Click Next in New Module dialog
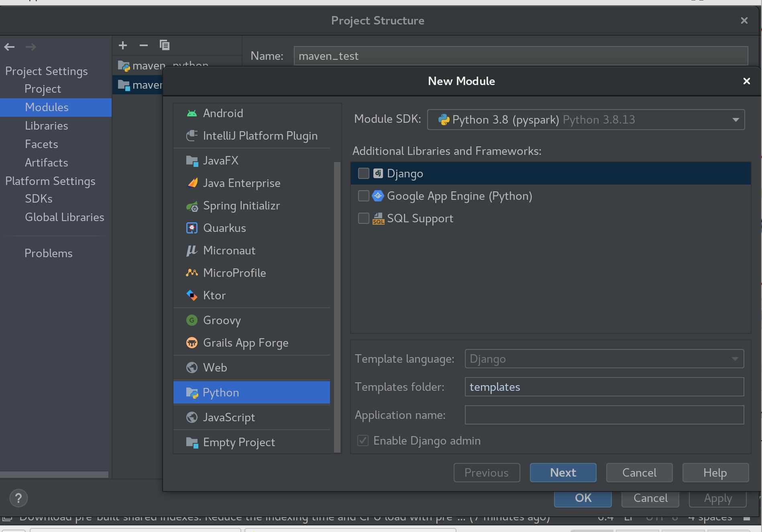The width and height of the screenshot is (762, 532). tap(563, 473)
